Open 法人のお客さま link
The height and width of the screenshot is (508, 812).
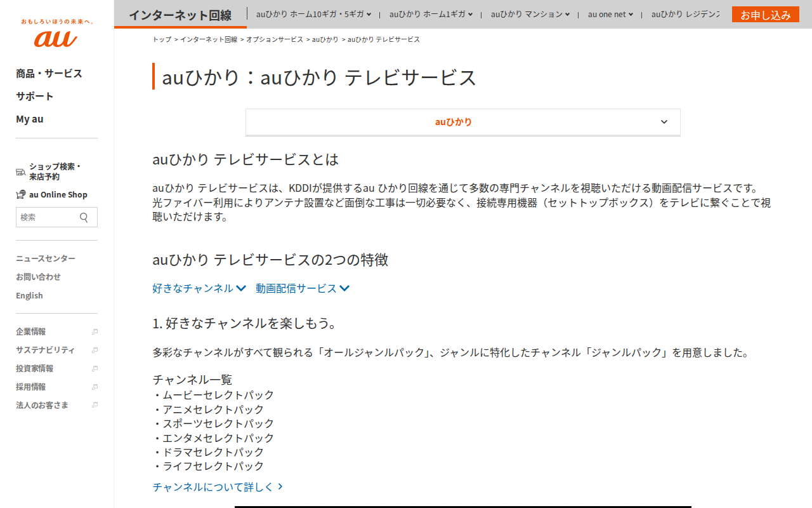point(42,405)
